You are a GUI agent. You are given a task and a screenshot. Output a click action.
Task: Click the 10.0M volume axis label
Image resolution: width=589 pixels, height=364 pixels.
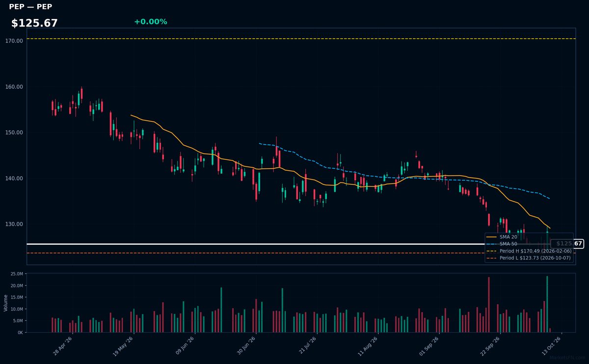pos(16,309)
